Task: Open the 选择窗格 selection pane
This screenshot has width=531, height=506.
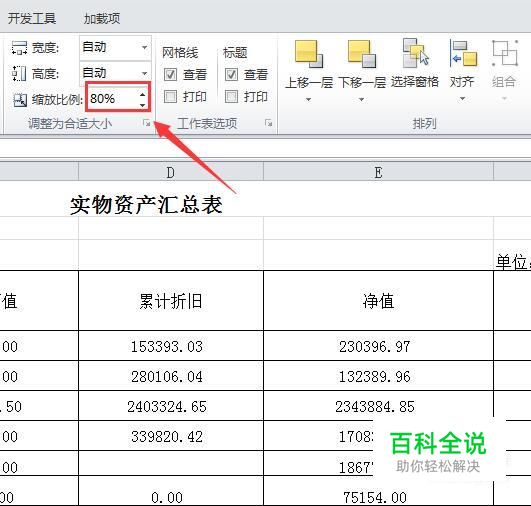Action: pos(415,64)
